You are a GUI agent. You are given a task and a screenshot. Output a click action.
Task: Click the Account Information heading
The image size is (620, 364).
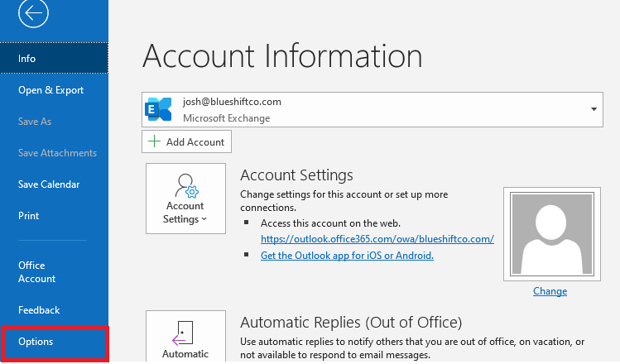pos(282,55)
